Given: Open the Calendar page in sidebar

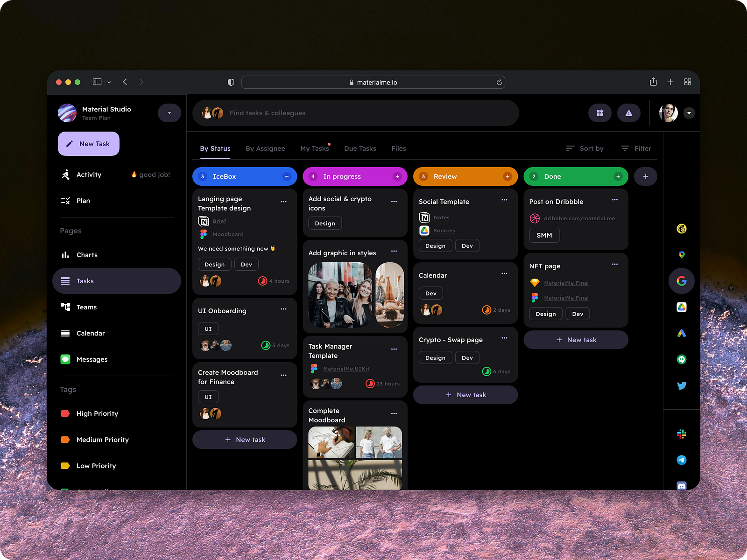Looking at the screenshot, I should point(90,333).
